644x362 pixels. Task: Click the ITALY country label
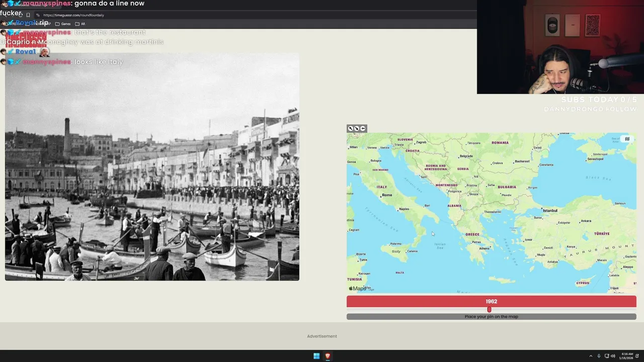tap(382, 187)
